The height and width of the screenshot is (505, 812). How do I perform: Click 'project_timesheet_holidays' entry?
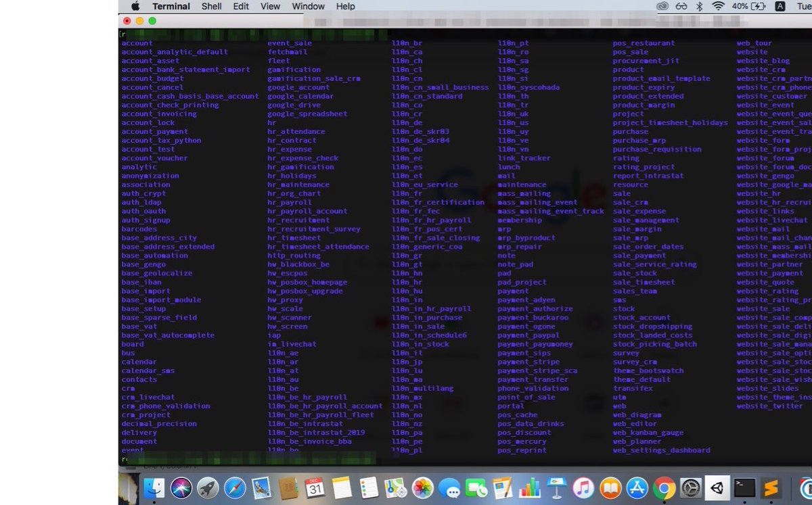671,122
